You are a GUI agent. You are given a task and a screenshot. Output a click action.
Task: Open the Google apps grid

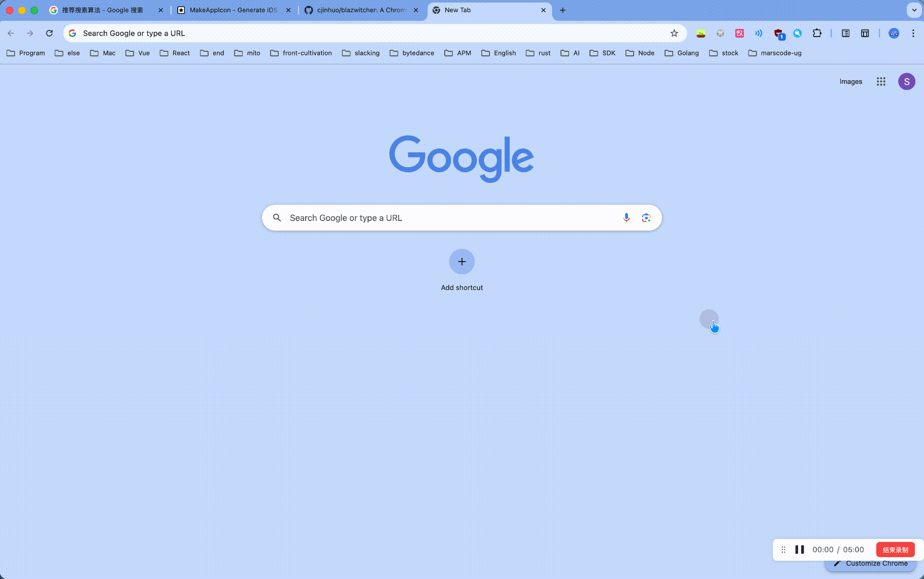click(x=881, y=82)
